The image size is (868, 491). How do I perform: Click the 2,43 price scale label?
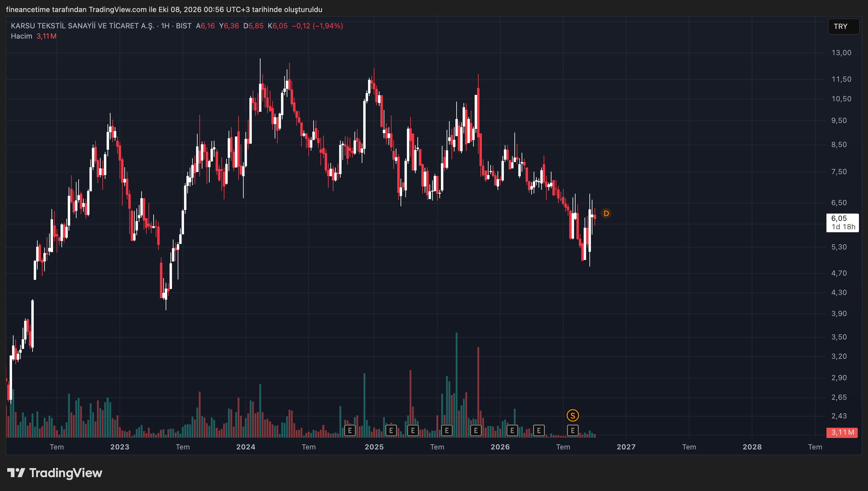(x=839, y=416)
